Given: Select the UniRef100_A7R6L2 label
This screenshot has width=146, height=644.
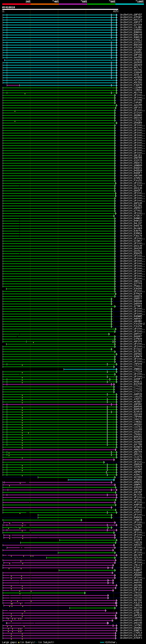Looking at the screenshot, I should pos(131,40).
